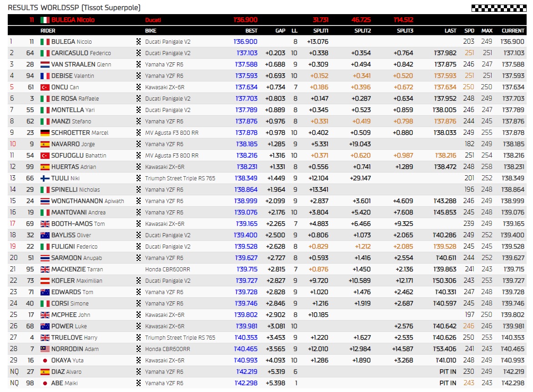The image size is (533, 392).
Task: Click the SPLIT1 column header
Action: point(321,31)
